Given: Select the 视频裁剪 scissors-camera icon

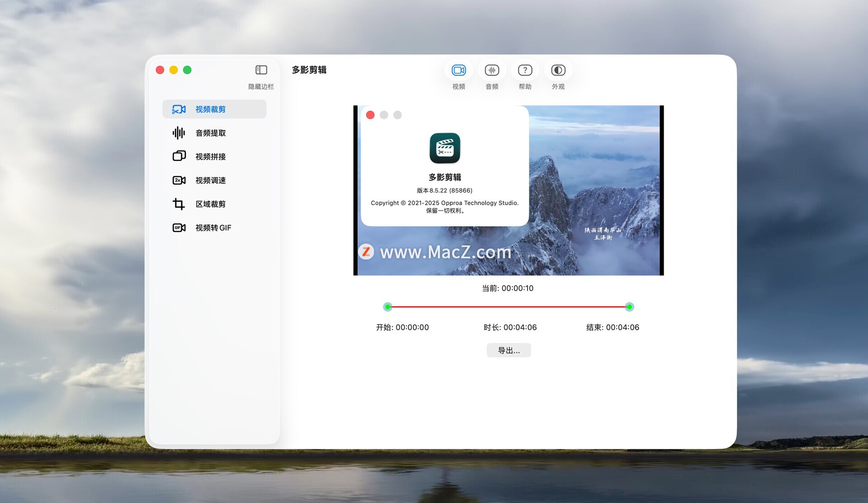Looking at the screenshot, I should 179,109.
